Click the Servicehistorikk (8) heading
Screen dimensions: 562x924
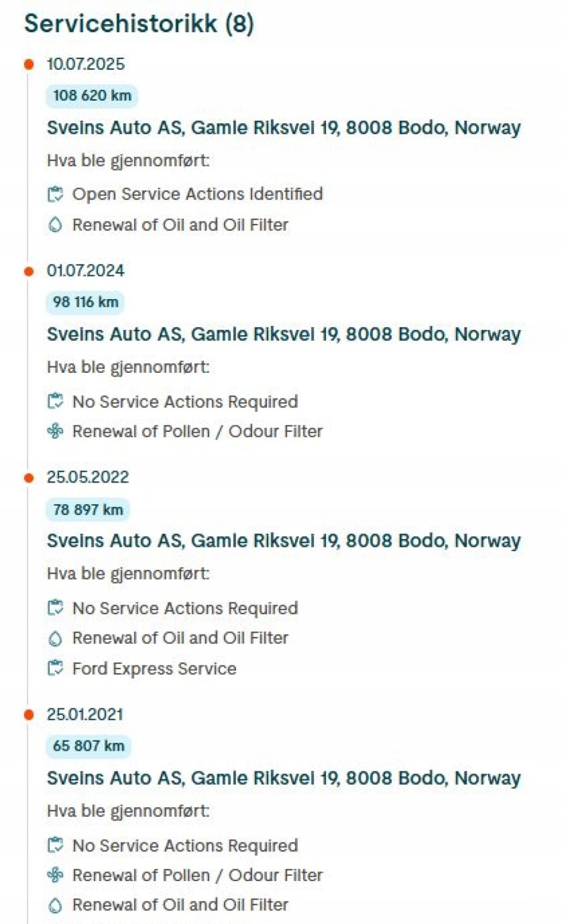pos(139,24)
